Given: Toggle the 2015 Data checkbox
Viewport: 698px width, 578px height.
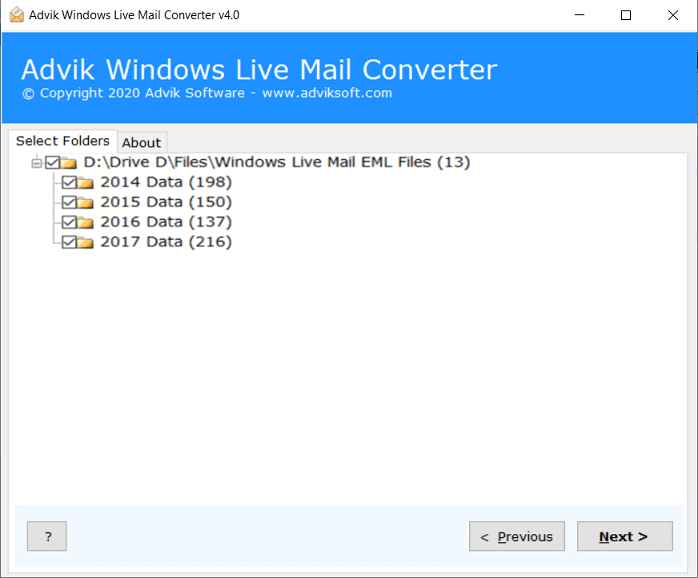Looking at the screenshot, I should [x=69, y=202].
